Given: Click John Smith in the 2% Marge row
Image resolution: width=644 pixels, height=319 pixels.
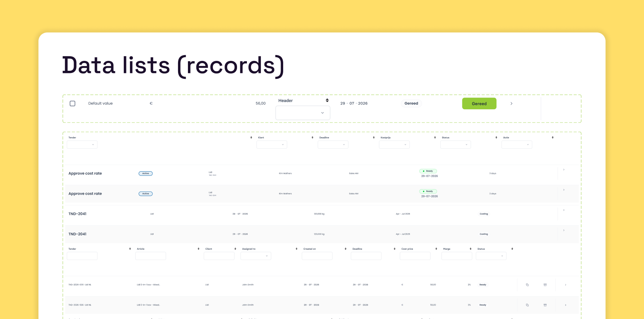Looking at the screenshot, I should click(x=248, y=285).
